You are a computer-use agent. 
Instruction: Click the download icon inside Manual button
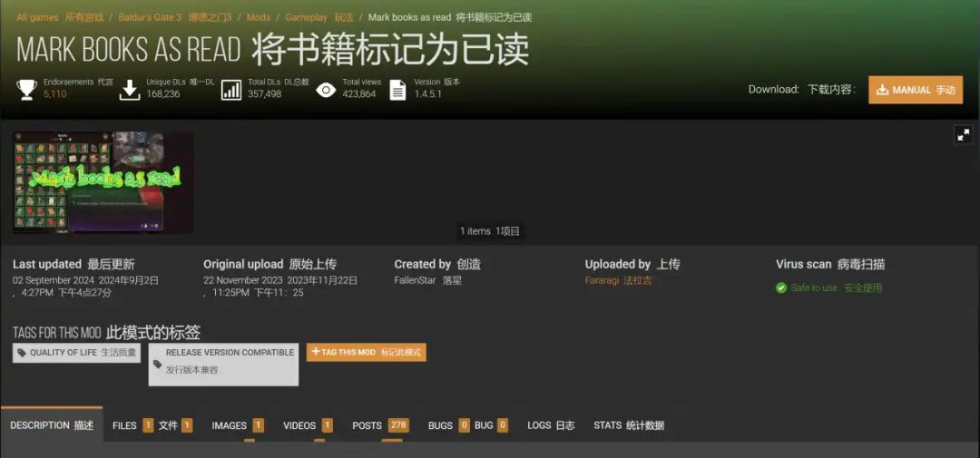[882, 90]
